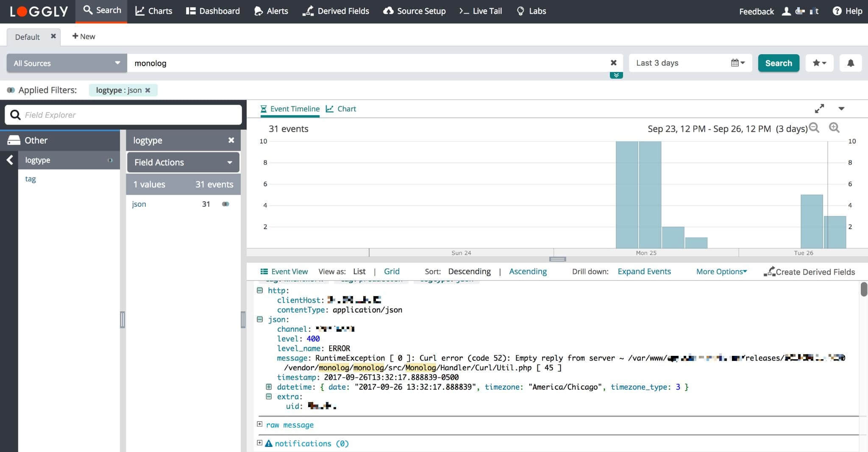868x452 pixels.
Task: Open the More Options dropdown
Action: click(721, 271)
